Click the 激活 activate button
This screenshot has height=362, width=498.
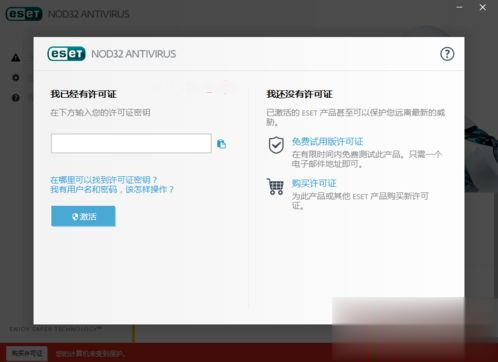coord(83,216)
